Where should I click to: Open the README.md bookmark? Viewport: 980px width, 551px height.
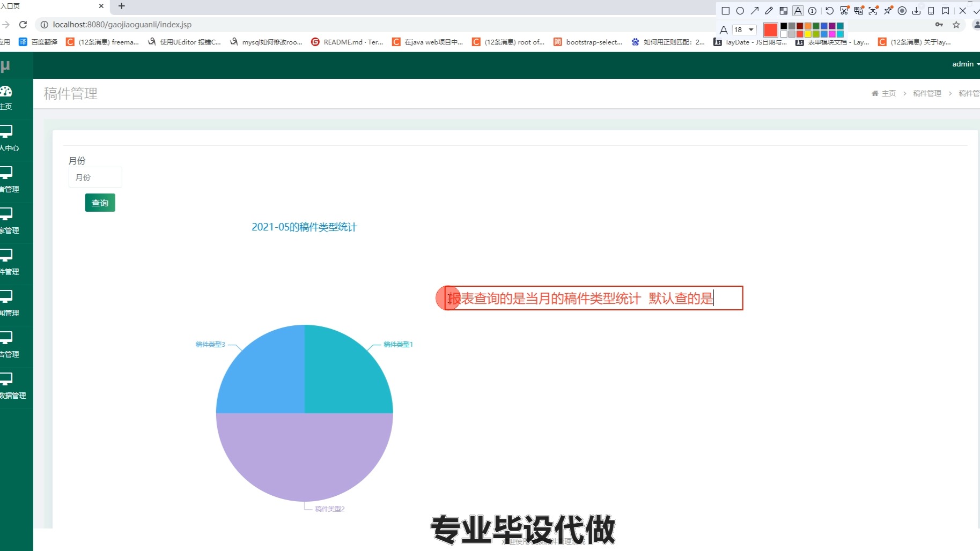[347, 42]
